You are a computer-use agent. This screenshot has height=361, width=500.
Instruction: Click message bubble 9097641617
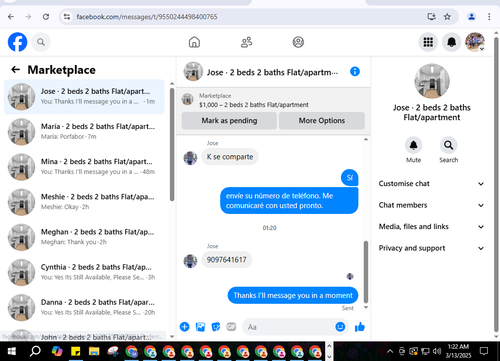pyautogui.click(x=226, y=260)
